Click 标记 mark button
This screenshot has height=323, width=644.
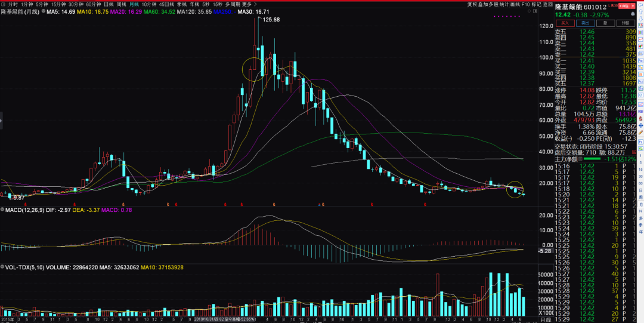pyautogui.click(x=537, y=4)
